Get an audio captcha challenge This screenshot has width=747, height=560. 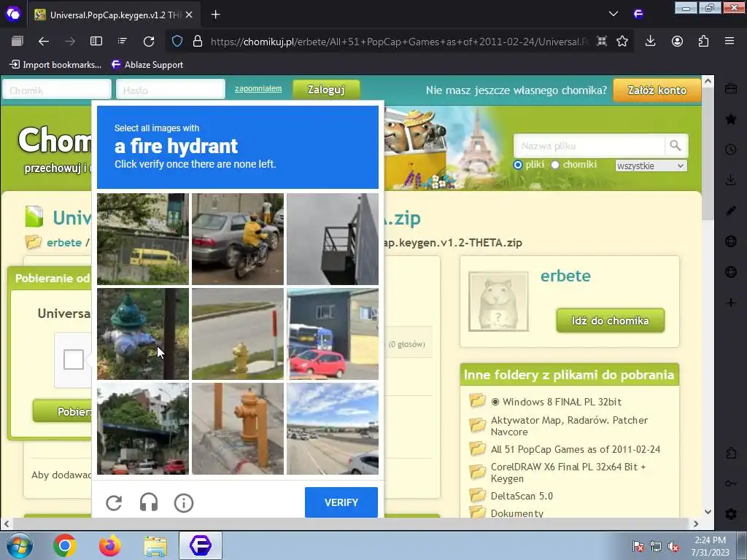pos(149,502)
